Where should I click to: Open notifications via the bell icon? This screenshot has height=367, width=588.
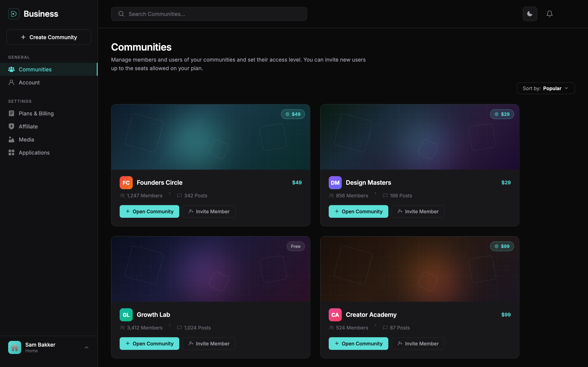(550, 14)
